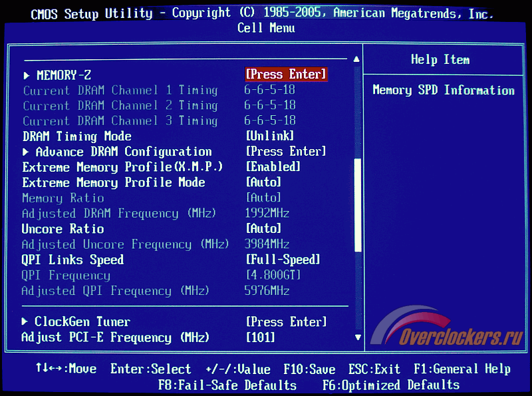Image resolution: width=532 pixels, height=396 pixels.
Task: Click the F6:Optimized Defaults hint
Action: [x=391, y=385]
